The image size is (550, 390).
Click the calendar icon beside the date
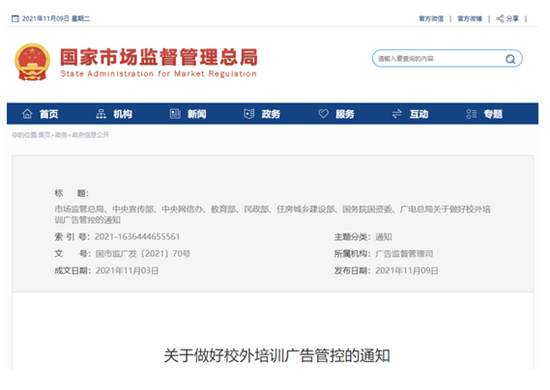(x=15, y=19)
